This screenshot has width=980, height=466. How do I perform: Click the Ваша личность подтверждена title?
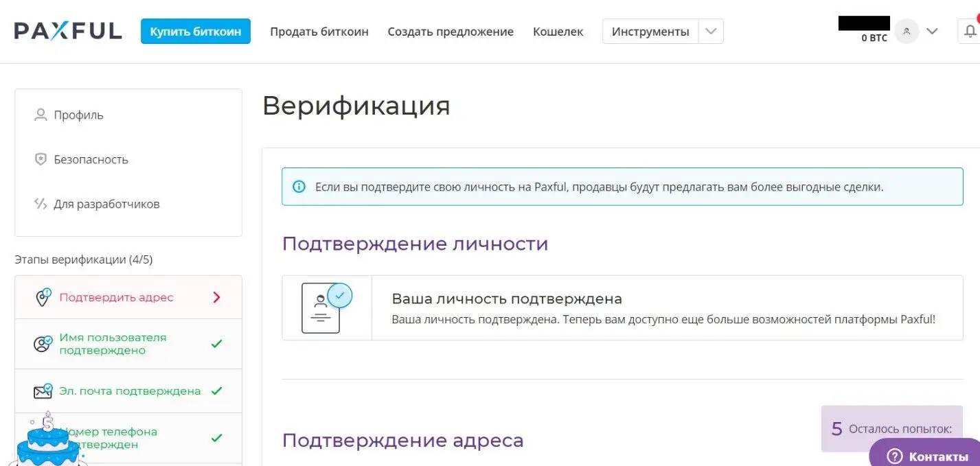pyautogui.click(x=507, y=299)
